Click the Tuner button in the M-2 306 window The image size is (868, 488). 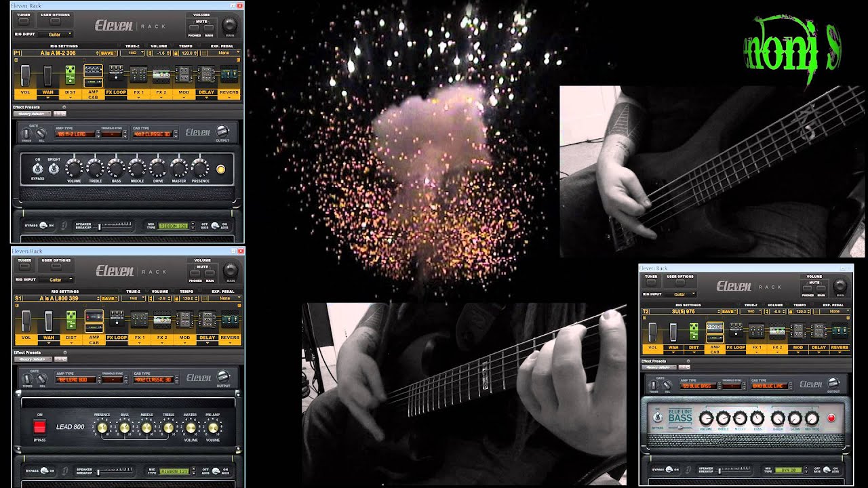(24, 22)
